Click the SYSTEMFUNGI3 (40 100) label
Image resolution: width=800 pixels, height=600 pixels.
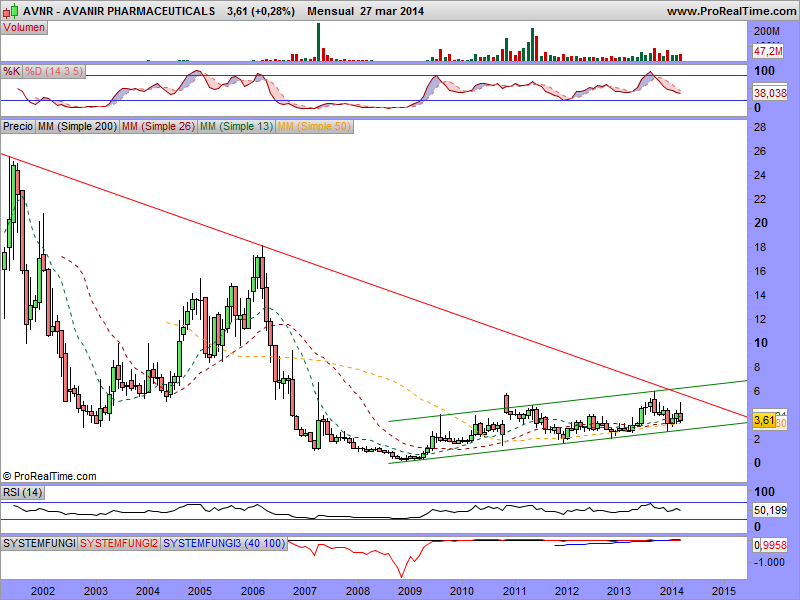click(x=224, y=543)
